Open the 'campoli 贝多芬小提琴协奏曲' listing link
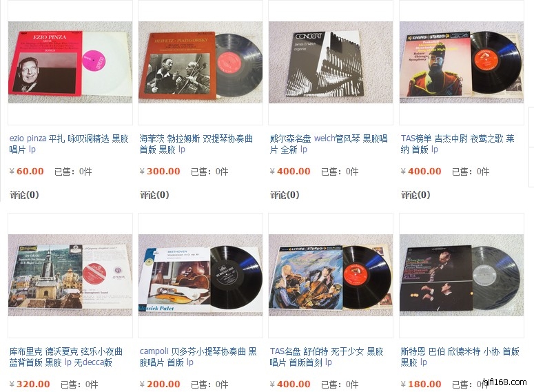 pos(198,357)
